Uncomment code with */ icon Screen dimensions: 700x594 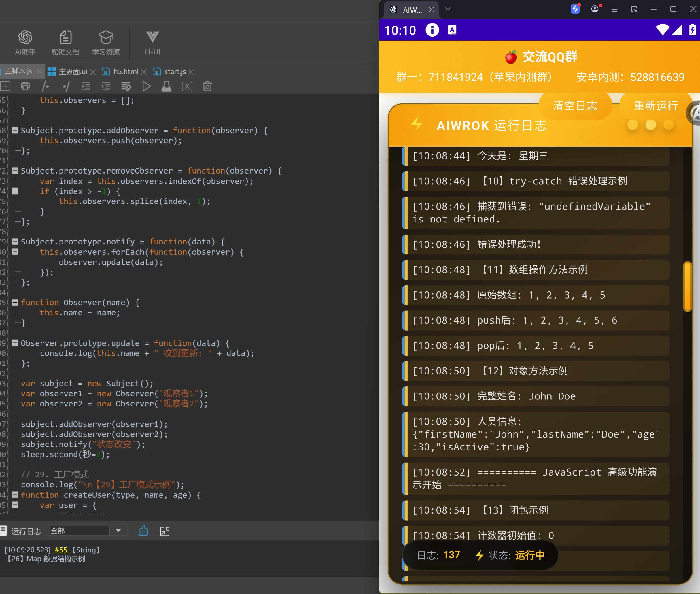tap(66, 86)
